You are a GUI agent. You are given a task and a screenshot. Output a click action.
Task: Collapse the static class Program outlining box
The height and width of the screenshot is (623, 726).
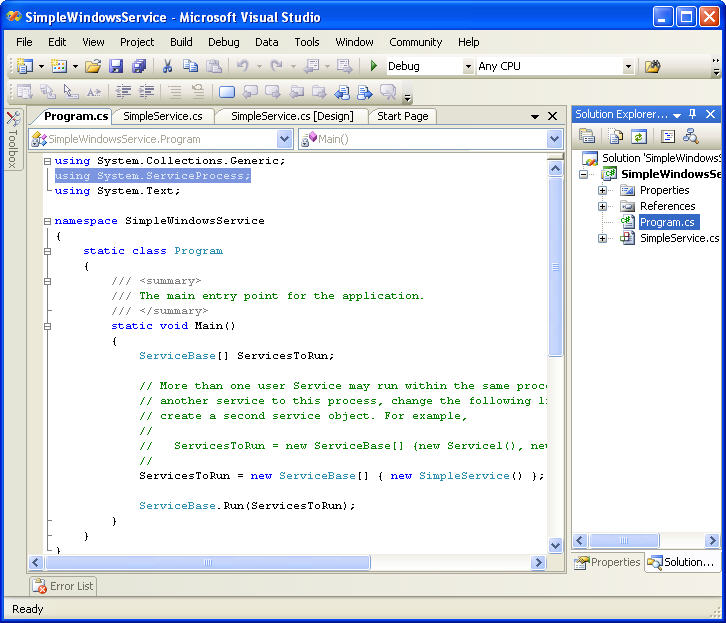[x=47, y=251]
